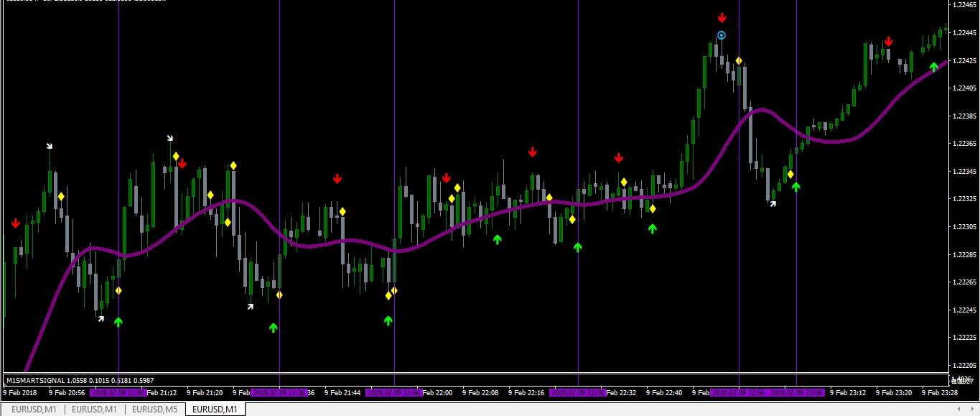This screenshot has width=980, height=416.
Task: Select the active EURUSD,M1 chart tab
Action: [215, 410]
